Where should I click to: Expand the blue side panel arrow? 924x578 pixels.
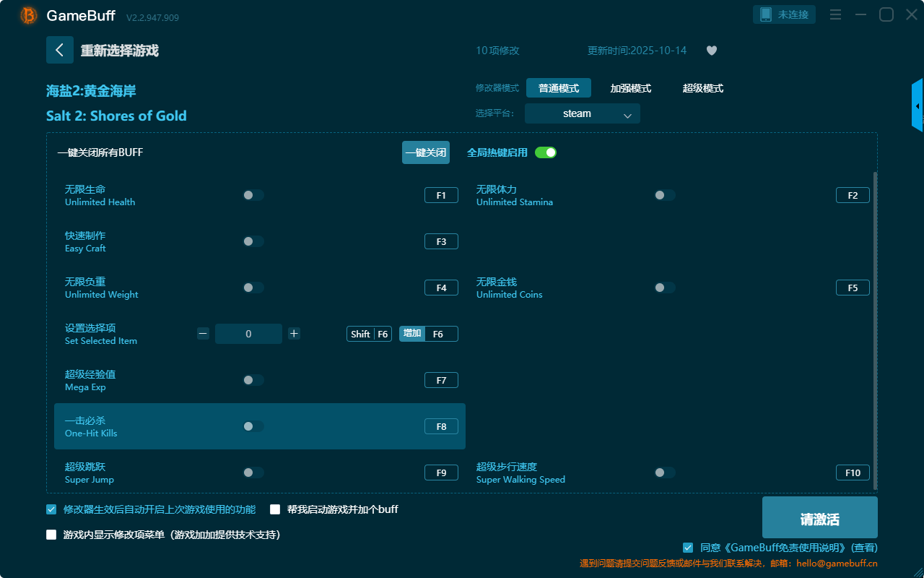tap(918, 106)
